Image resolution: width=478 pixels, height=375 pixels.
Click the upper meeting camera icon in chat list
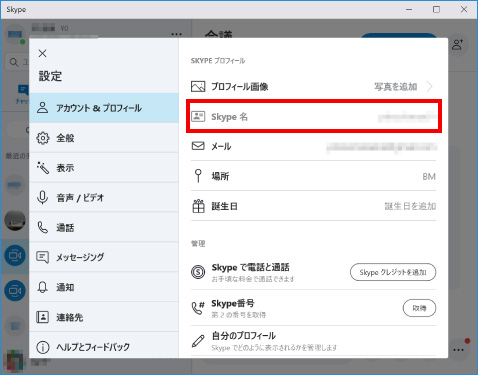click(15, 255)
